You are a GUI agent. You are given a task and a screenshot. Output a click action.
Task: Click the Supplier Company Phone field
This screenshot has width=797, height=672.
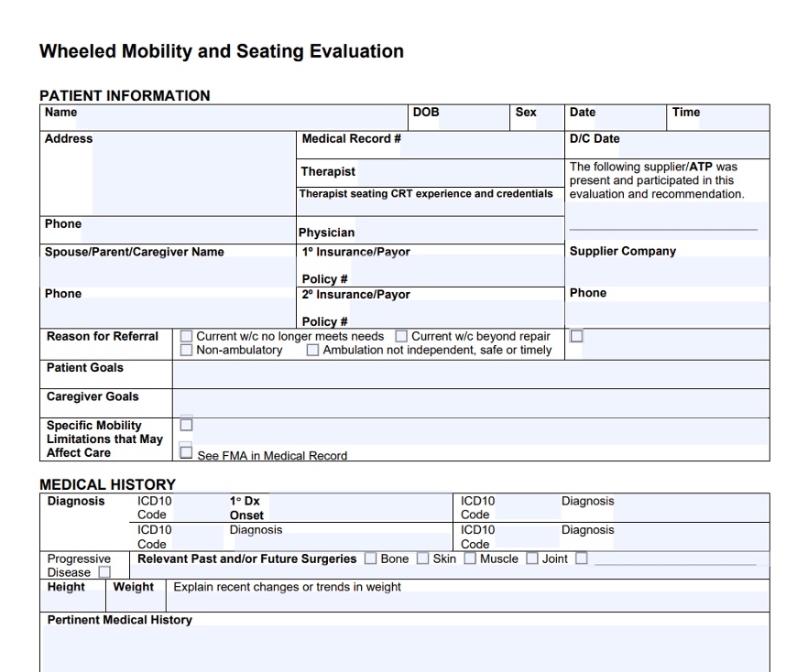(667, 313)
